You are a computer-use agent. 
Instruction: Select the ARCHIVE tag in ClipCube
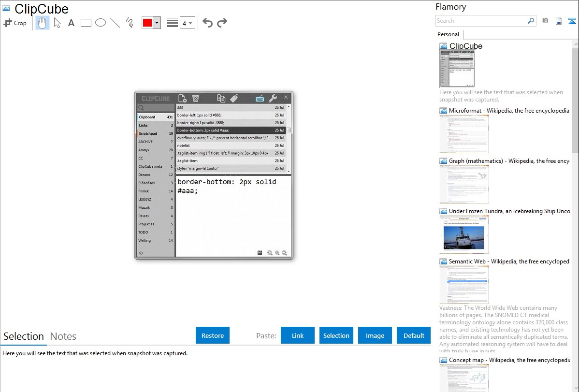pos(156,142)
